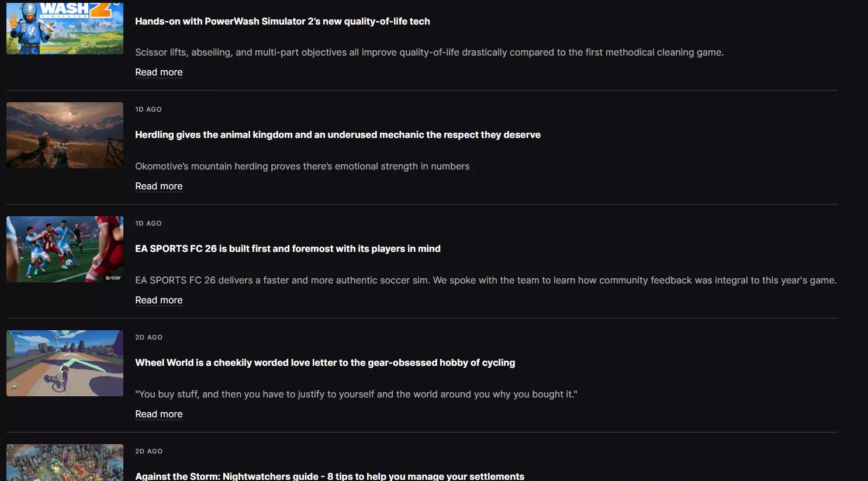Select the Wheel World cycling thumbnail

click(x=65, y=363)
